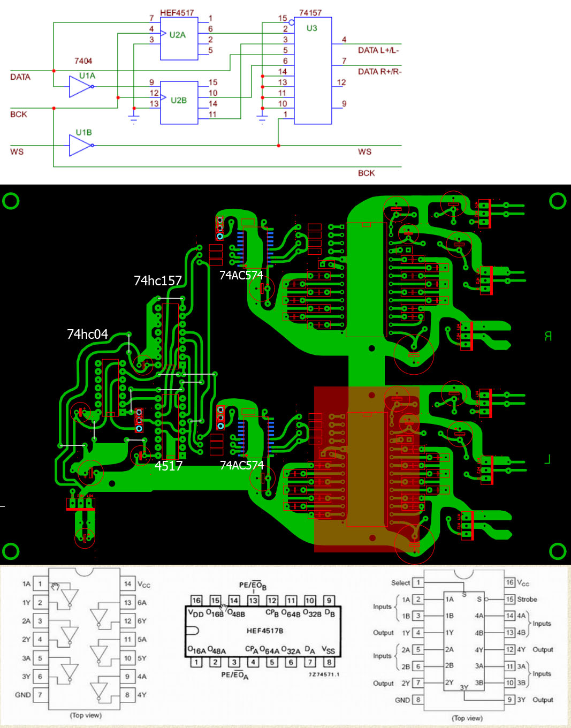Click the '74hc04' label on the PCB
Image resolution: width=571 pixels, height=728 pixels.
(x=87, y=334)
